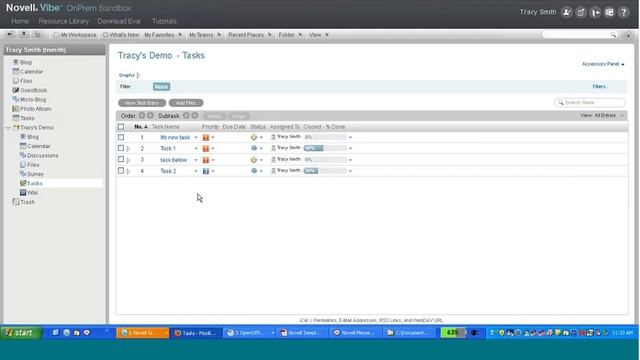Click the Add Files button
The height and width of the screenshot is (360, 640).
pyautogui.click(x=186, y=103)
